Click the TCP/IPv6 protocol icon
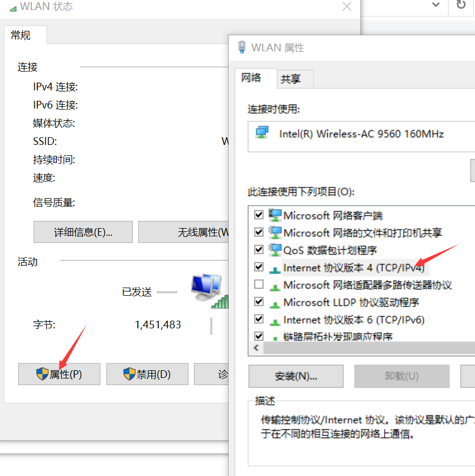The width and height of the screenshot is (475, 476). pos(275,322)
